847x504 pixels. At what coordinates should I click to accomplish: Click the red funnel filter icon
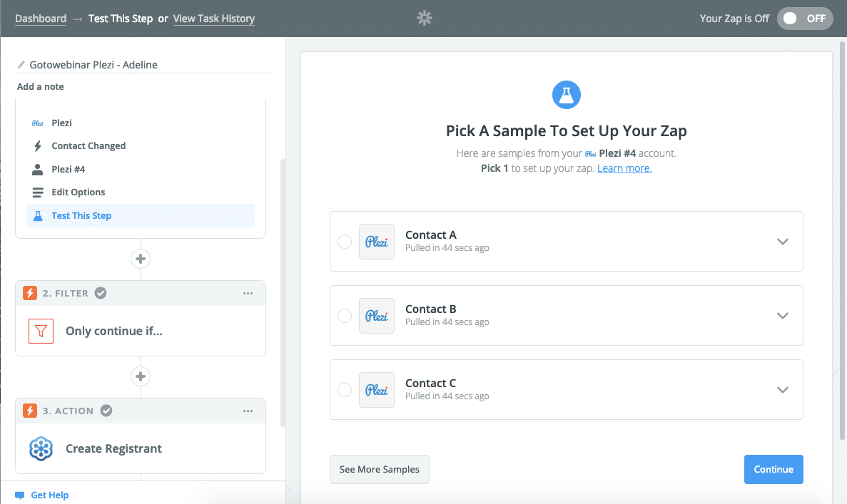click(41, 331)
